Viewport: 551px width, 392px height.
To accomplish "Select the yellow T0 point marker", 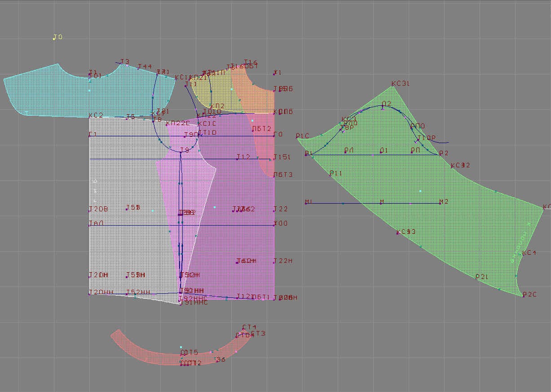I will [x=54, y=39].
